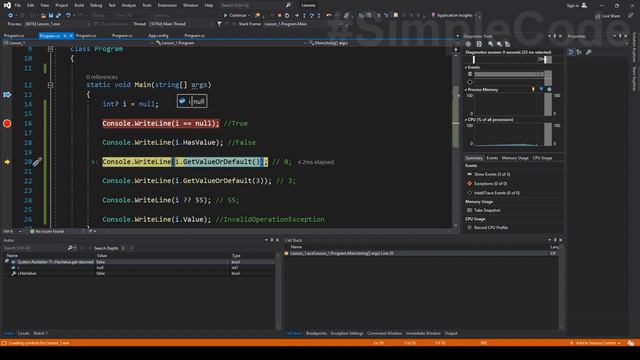Switch to the Watch 1 tab
This screenshot has width=640, height=360.
coord(40,333)
